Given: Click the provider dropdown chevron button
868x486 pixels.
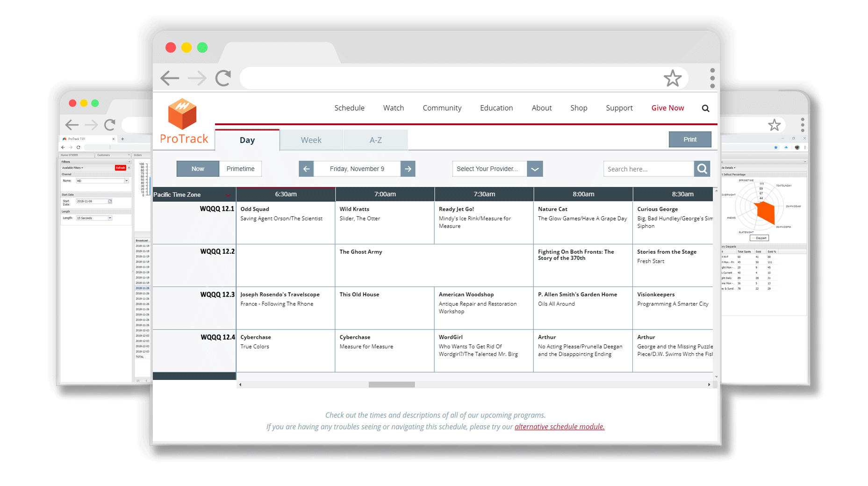Looking at the screenshot, I should [535, 169].
